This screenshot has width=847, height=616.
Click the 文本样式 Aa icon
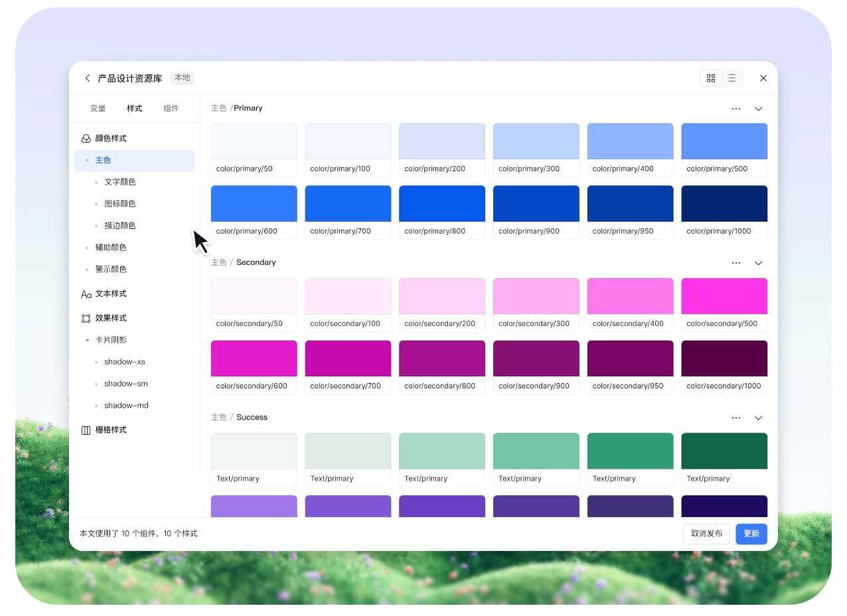click(x=86, y=294)
